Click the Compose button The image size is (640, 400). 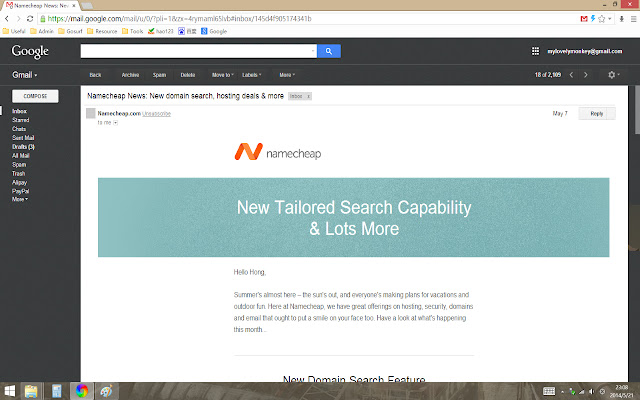coord(35,96)
